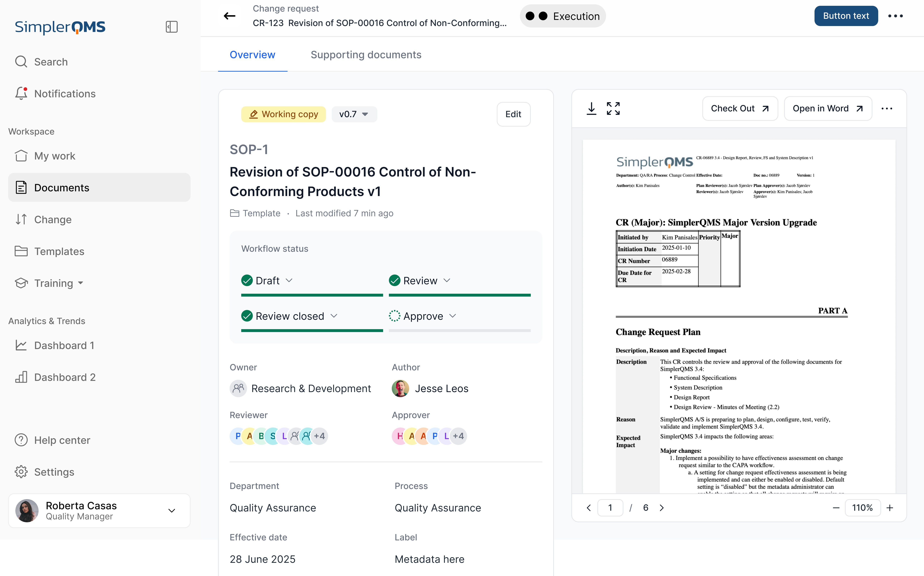Collapse the sidebar panel icon
Screen dimensions: 924x576
pos(172,27)
